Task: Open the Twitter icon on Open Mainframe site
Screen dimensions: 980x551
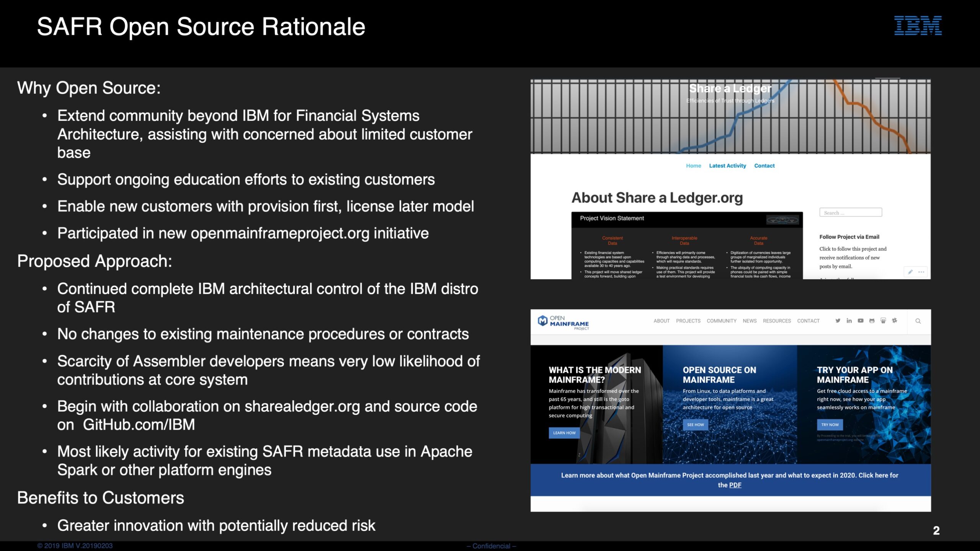Action: pos(838,321)
